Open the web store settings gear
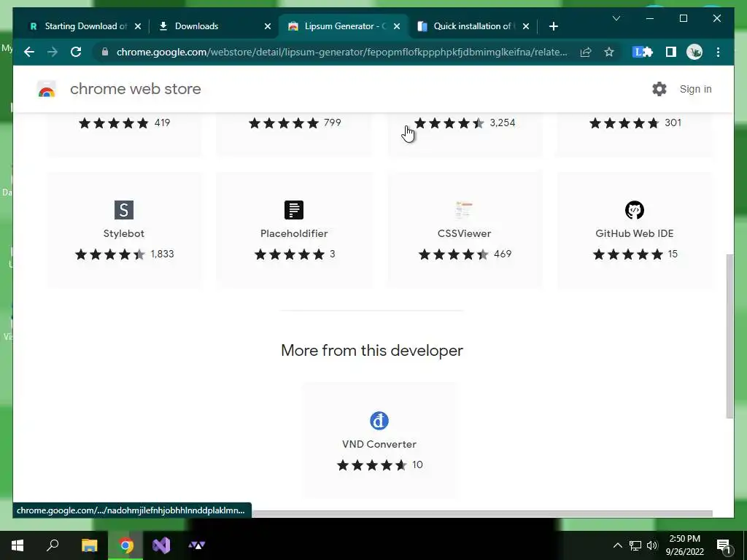Image resolution: width=747 pixels, height=560 pixels. (x=659, y=89)
